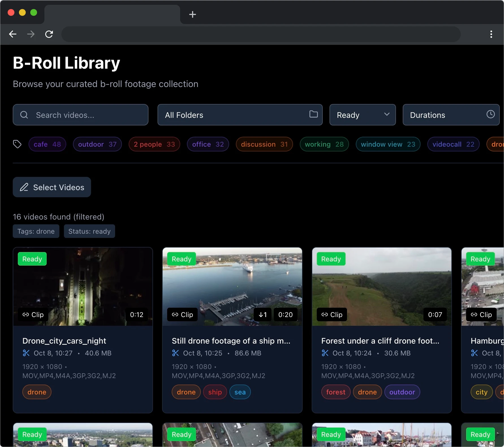504x447 pixels.
Task: Click the pencil icon on Select Videos button
Action: [x=24, y=187]
